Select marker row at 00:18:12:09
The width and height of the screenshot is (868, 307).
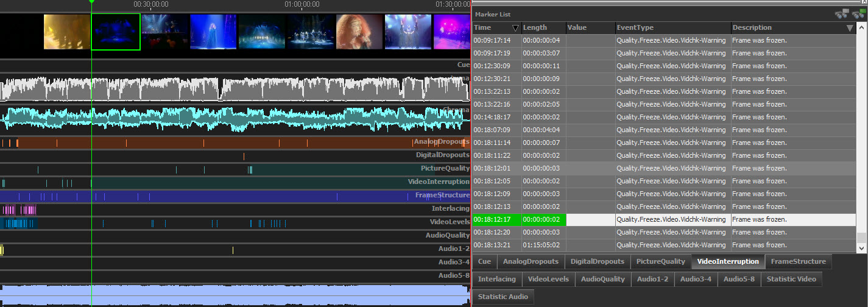click(x=665, y=194)
